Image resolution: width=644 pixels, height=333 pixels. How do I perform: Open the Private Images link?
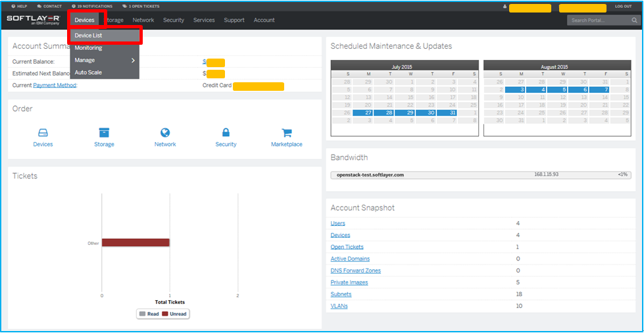tap(349, 283)
